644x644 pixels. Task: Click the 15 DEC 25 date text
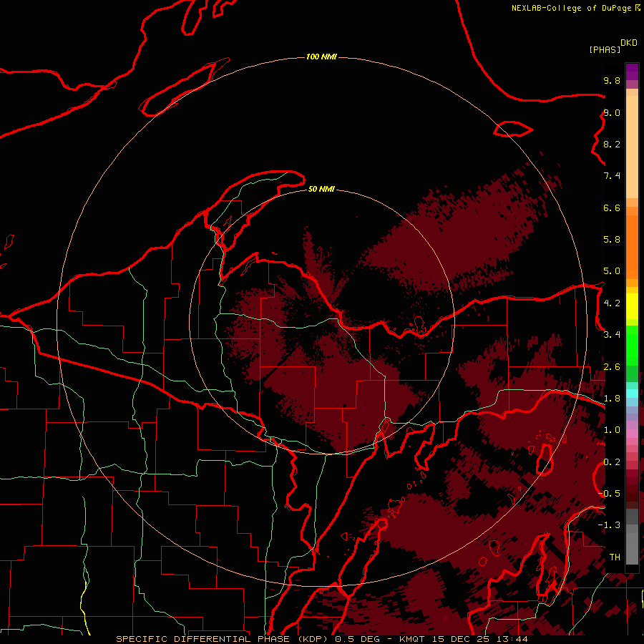point(461,639)
